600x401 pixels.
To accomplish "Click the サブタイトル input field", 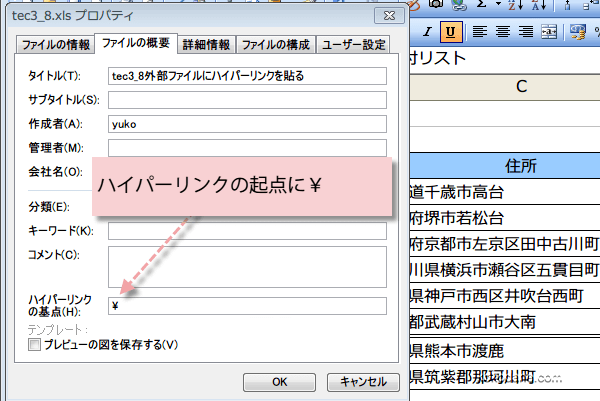I will tap(247, 100).
